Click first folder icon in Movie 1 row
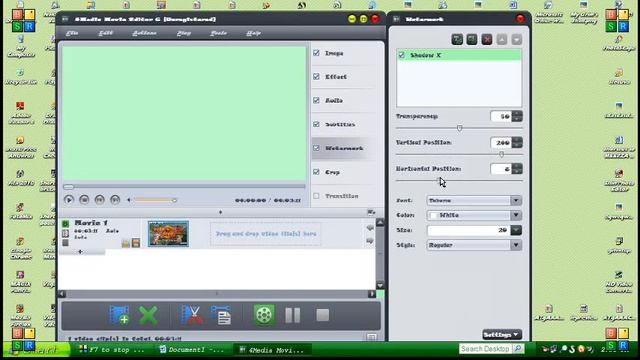 pyautogui.click(x=126, y=243)
